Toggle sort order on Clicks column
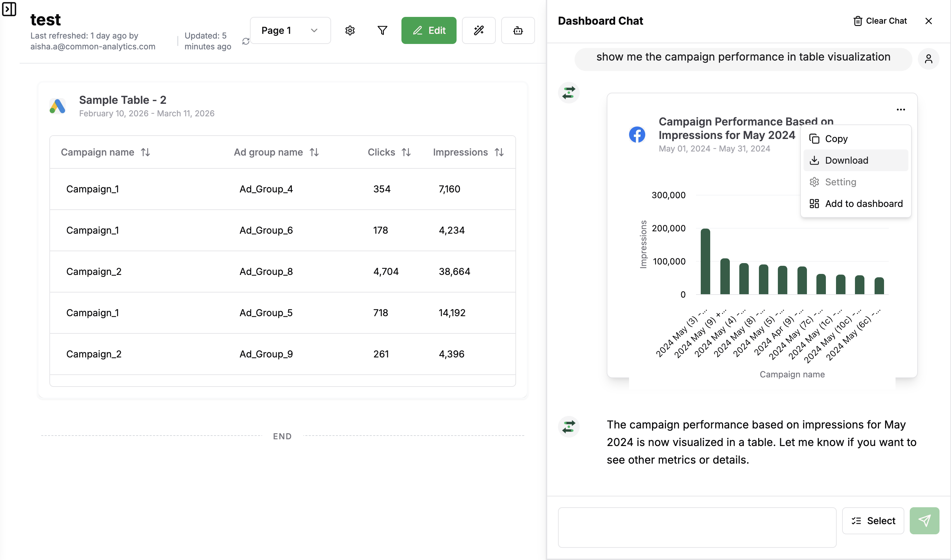Image resolution: width=951 pixels, height=560 pixels. (406, 152)
